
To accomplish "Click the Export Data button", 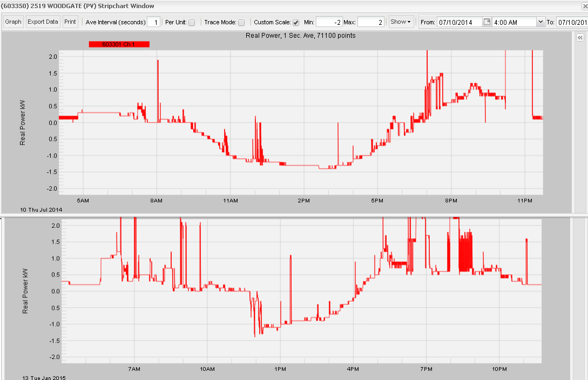I will (x=43, y=22).
